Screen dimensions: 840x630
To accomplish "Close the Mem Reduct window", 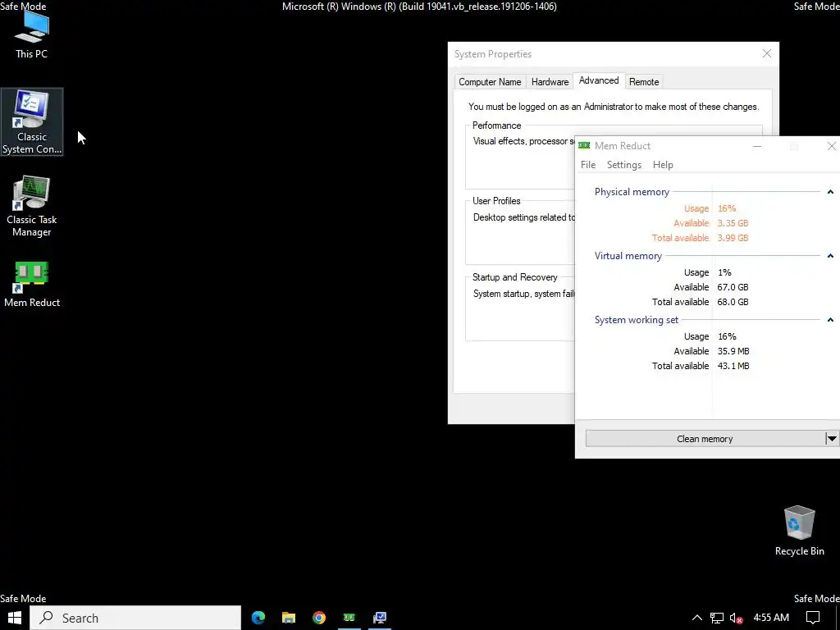I will coord(831,146).
